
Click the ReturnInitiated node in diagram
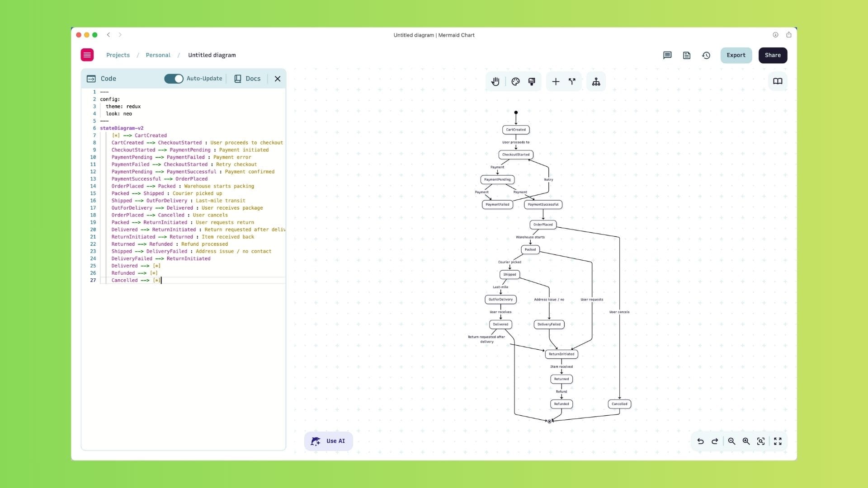coord(561,354)
